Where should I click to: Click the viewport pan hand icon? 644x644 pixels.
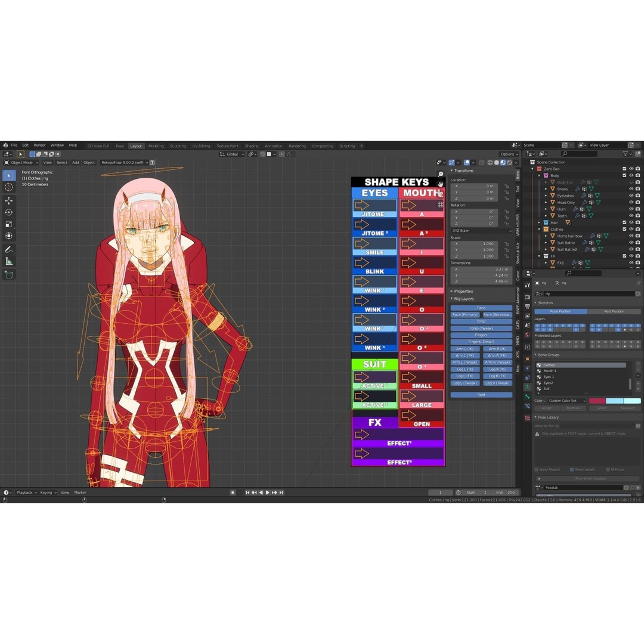(x=440, y=184)
